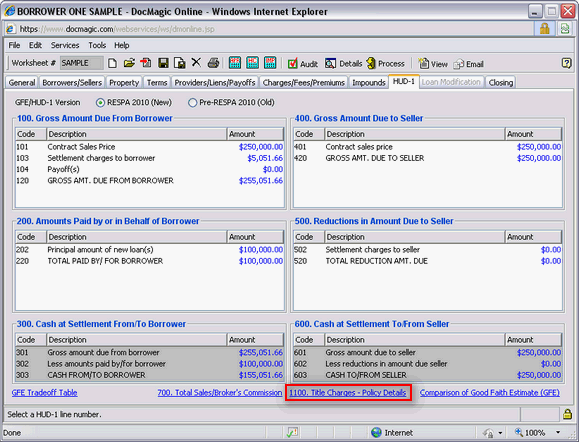Delete the worksheet with the X icon
The height and width of the screenshot is (442, 579).
point(196,63)
